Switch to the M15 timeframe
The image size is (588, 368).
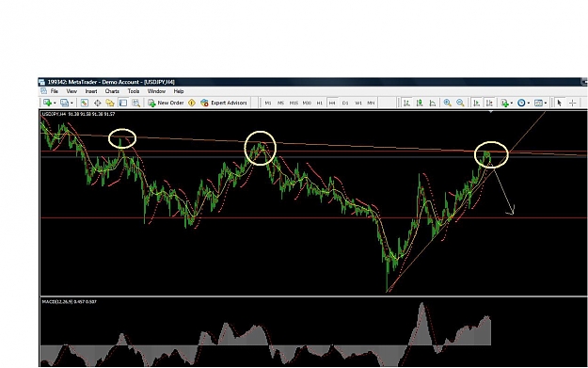coord(294,103)
